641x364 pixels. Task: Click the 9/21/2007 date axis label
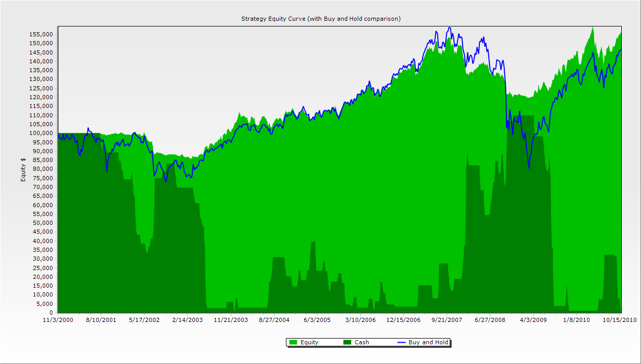[447, 320]
